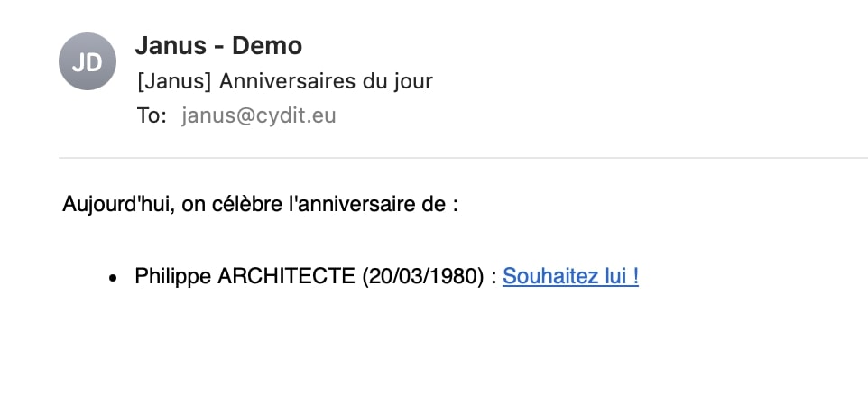Click the bullet point before Philippe

tap(112, 278)
